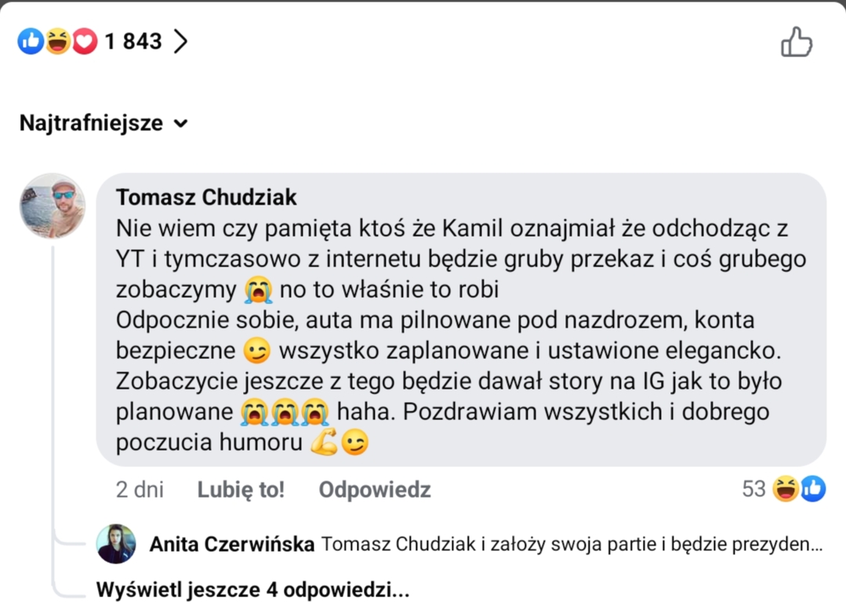Tap the thumbs-up outline icon to like the post
Viewport: 846px width, 616px height.
(796, 42)
